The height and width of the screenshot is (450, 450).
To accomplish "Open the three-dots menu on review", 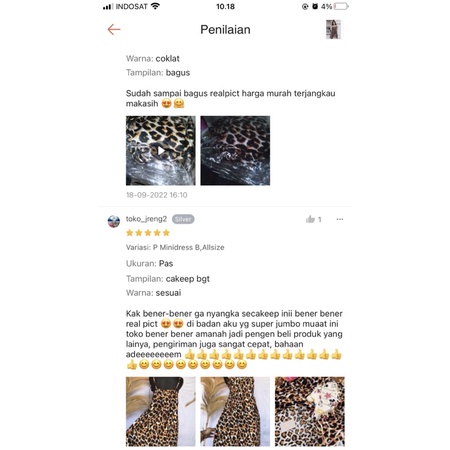I will coord(340,219).
